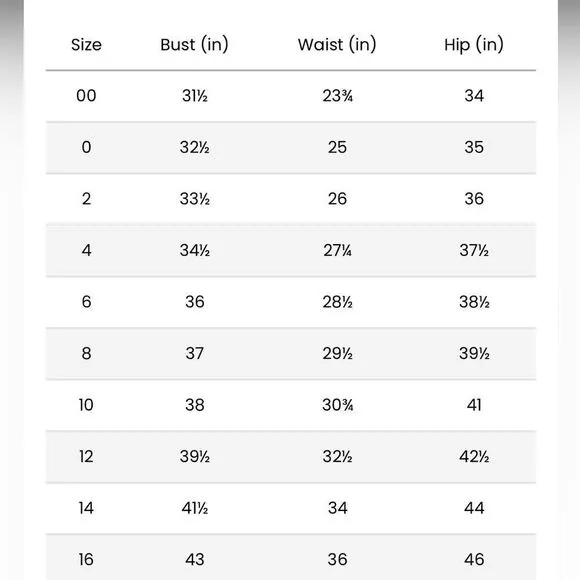Click the Bust (in) column header

pos(195,45)
